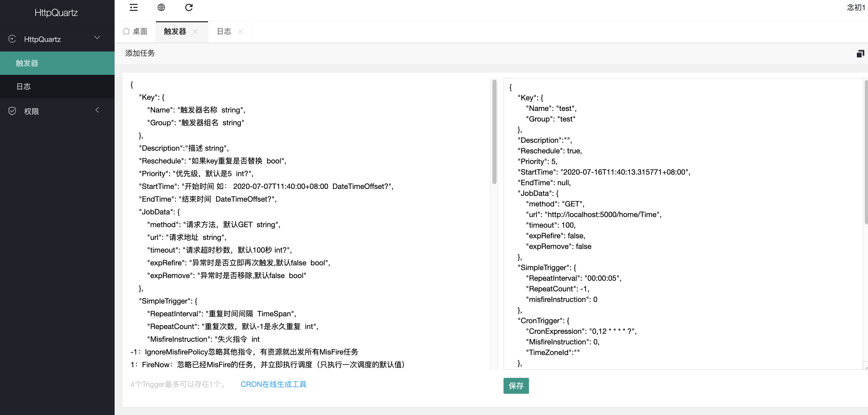Click the "EndTime": null line
868x415 pixels.
pos(544,183)
